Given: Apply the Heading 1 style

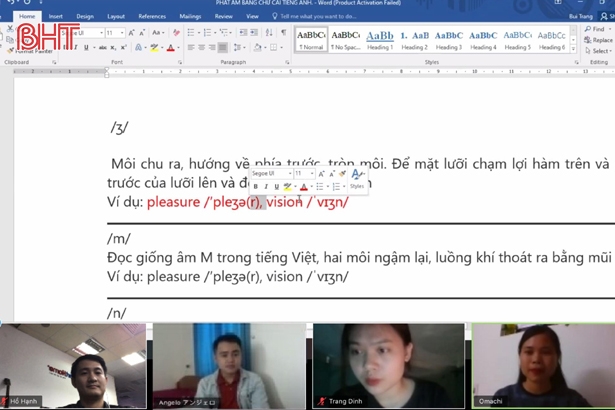Looking at the screenshot, I should [380, 40].
